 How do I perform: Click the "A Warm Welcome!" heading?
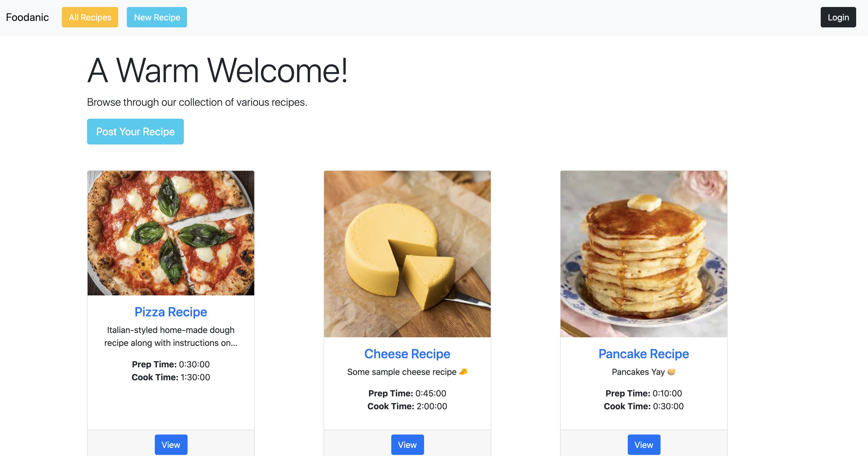(217, 70)
